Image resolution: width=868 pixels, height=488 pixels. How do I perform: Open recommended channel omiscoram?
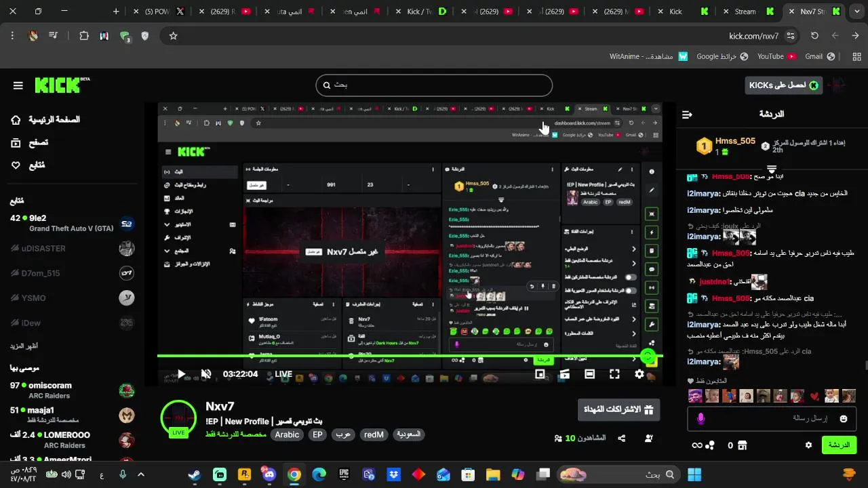tap(73, 390)
